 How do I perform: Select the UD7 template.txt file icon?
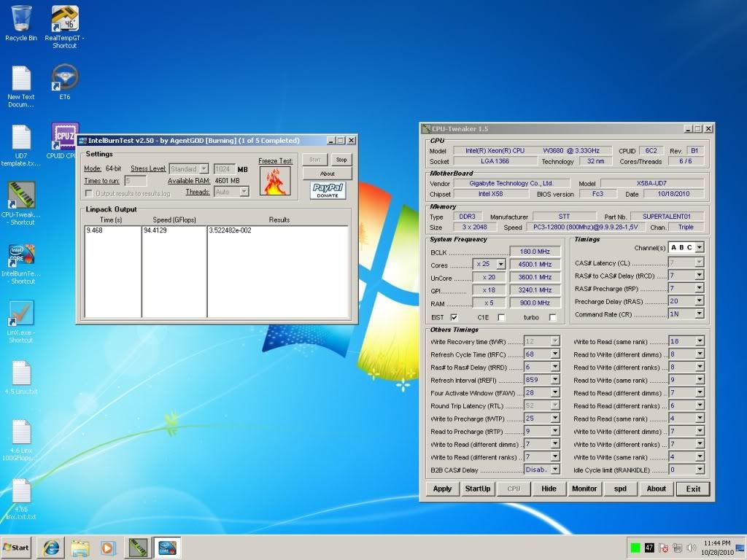(x=21, y=146)
